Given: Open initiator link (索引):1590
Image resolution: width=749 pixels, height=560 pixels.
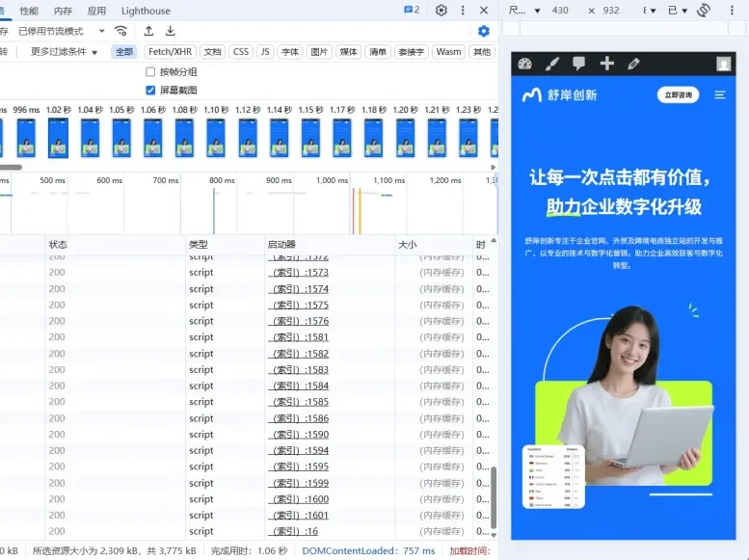Looking at the screenshot, I should (300, 435).
